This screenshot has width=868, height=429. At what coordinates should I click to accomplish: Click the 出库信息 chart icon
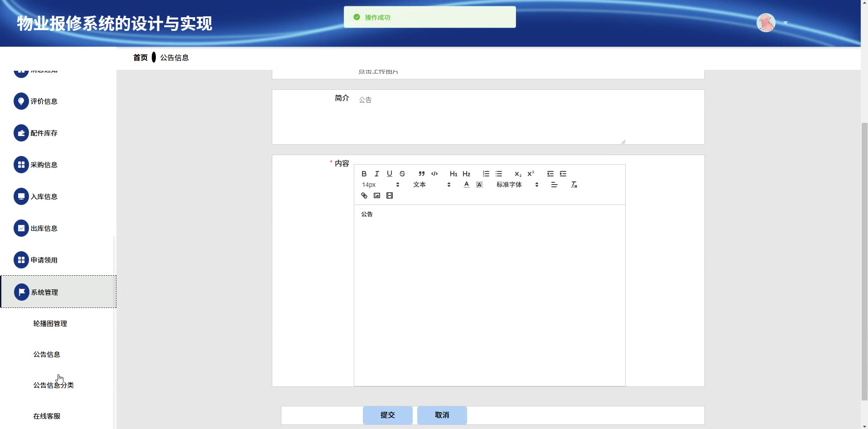(x=21, y=228)
